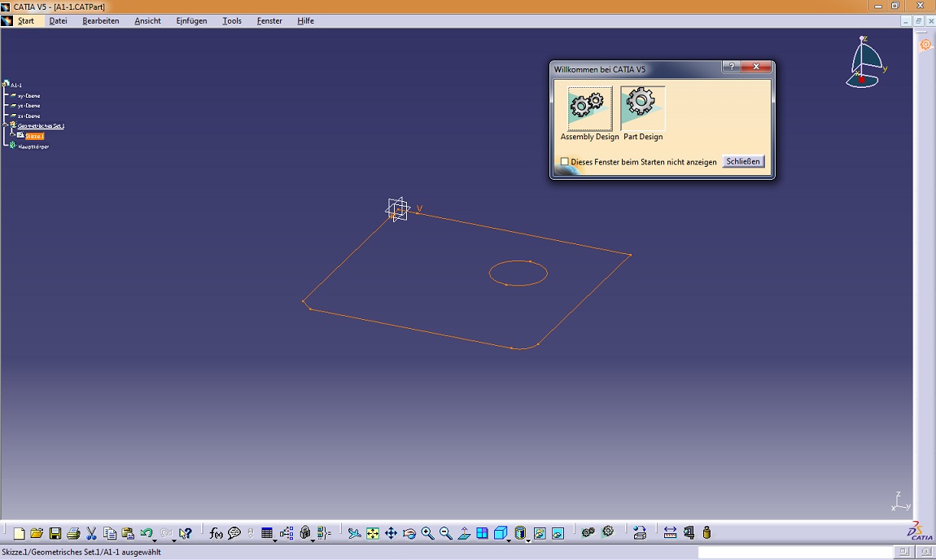Click Part Design gear icon in bottom toolbar

click(x=608, y=532)
